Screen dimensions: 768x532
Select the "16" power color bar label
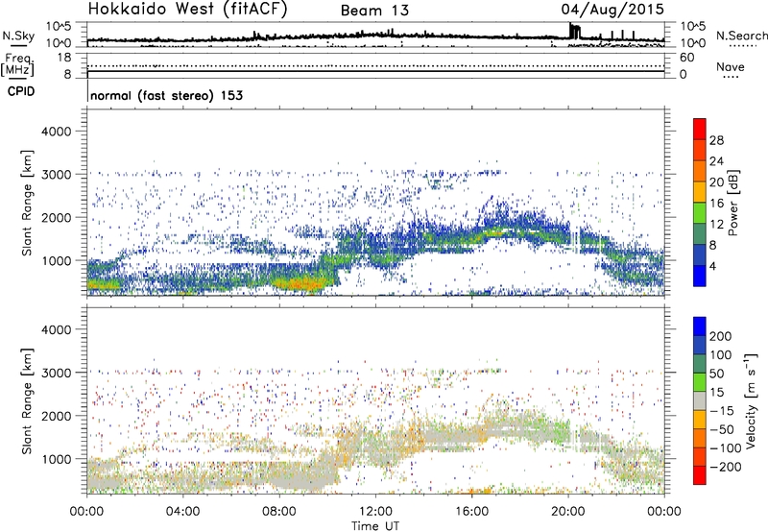point(716,204)
